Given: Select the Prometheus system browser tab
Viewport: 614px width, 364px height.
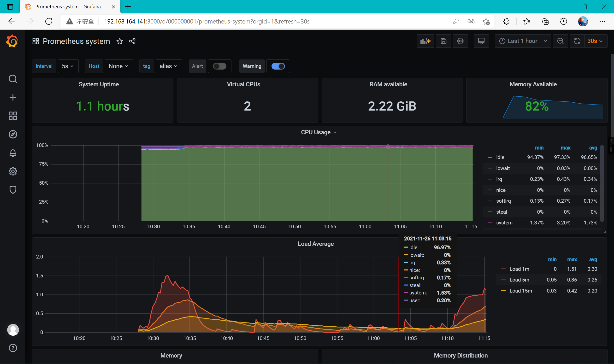Looking at the screenshot, I should 70,7.
